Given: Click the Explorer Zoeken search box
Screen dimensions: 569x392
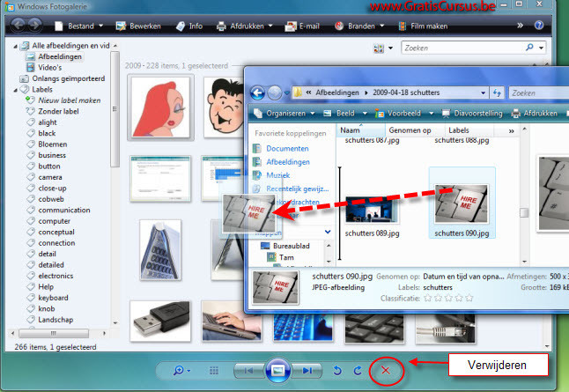Looking at the screenshot, I should (x=539, y=92).
